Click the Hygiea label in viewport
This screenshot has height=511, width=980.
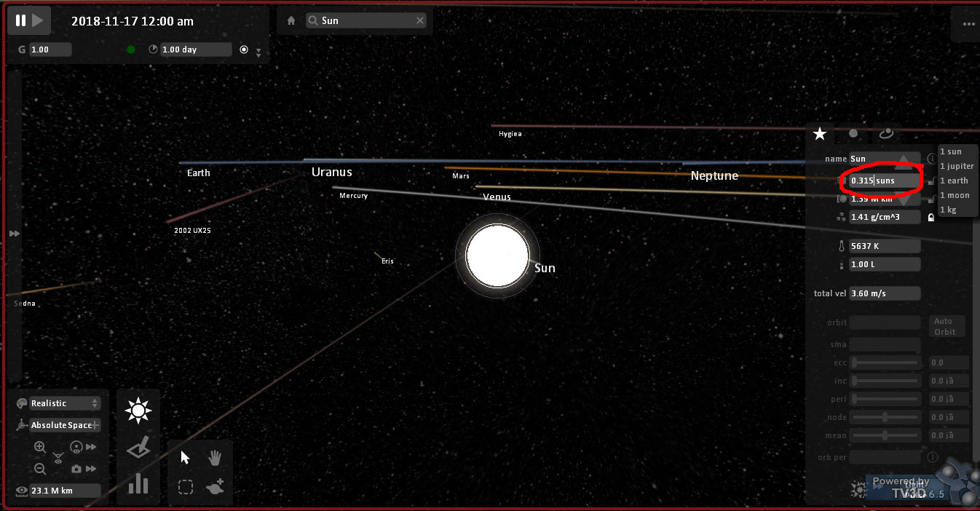click(x=510, y=134)
